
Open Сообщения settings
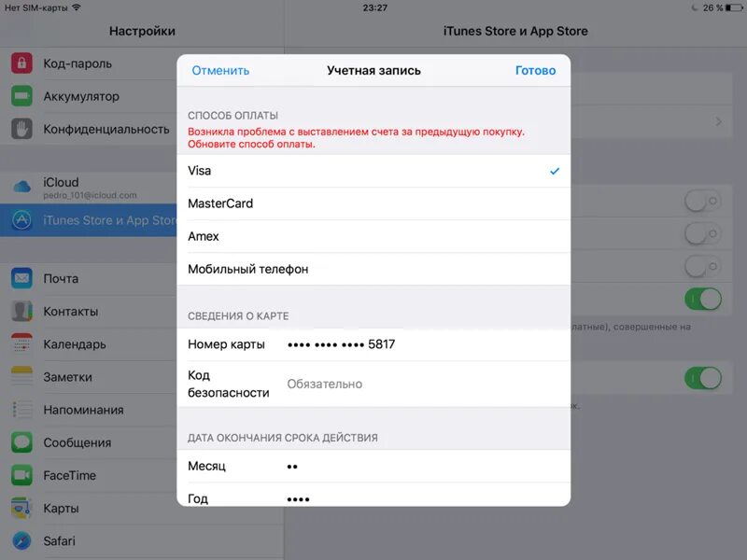pyautogui.click(x=88, y=442)
